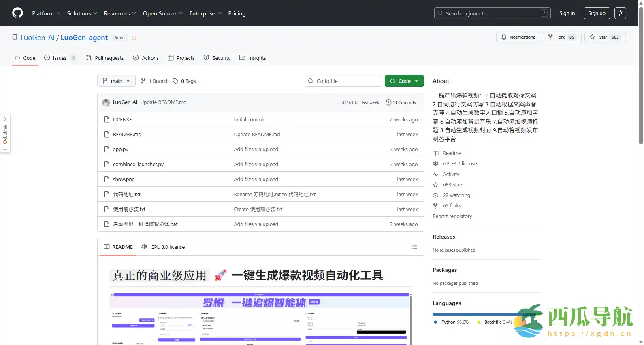Open the main branch dropdown
This screenshot has height=345, width=644.
point(116,81)
